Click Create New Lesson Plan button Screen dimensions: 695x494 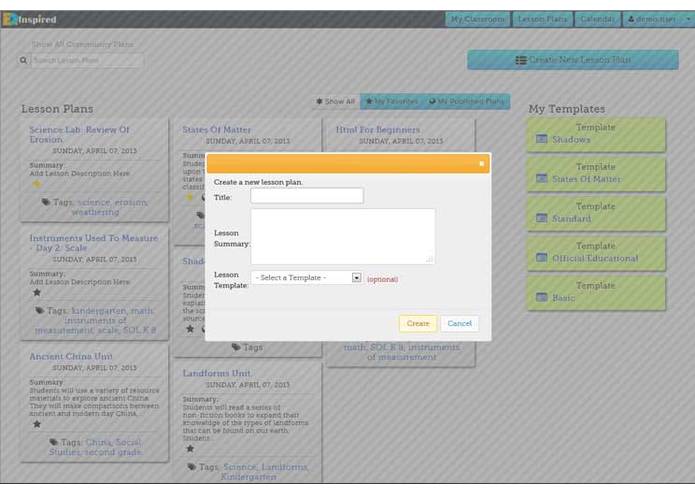(573, 60)
